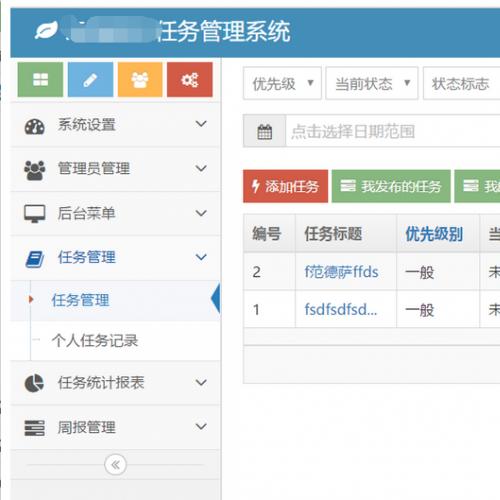Image resolution: width=500 pixels, height=500 pixels.
Task: Open the orange users shortcut button
Action: [140, 79]
